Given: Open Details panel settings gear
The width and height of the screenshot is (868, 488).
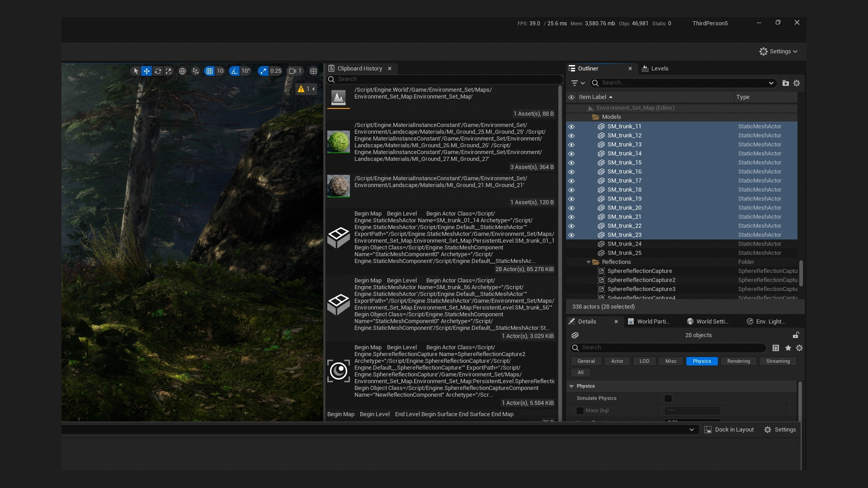Looking at the screenshot, I should point(799,348).
